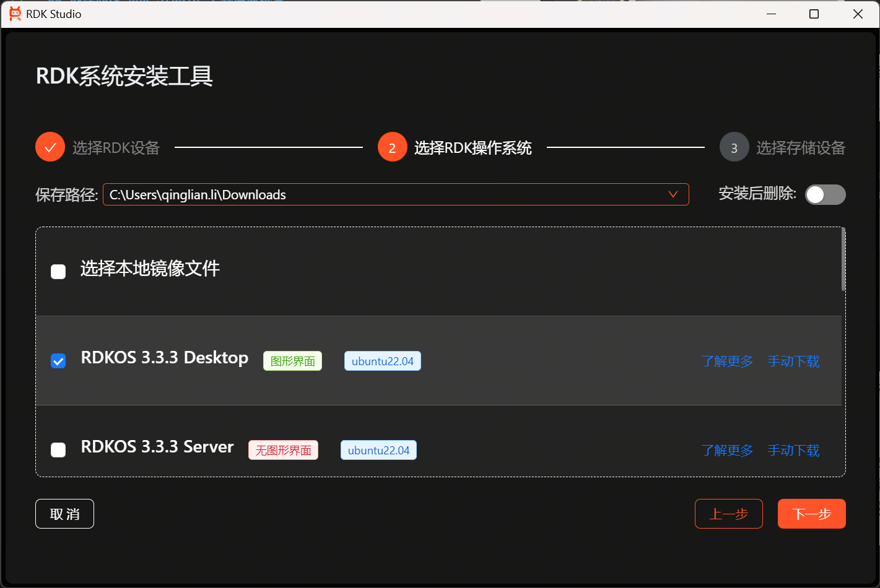Open 了解更多 for RDKOS 3.3.3 Desktop
The height and width of the screenshot is (588, 880).
point(726,361)
